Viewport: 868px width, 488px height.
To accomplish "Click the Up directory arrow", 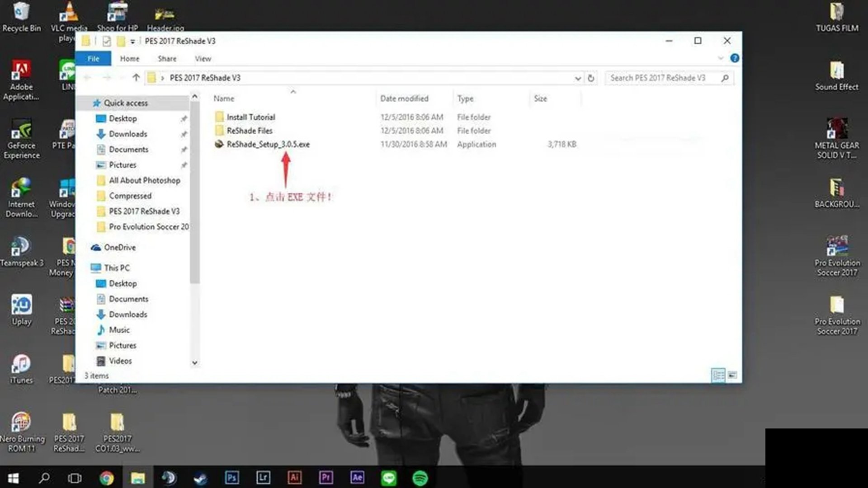I will pos(136,78).
